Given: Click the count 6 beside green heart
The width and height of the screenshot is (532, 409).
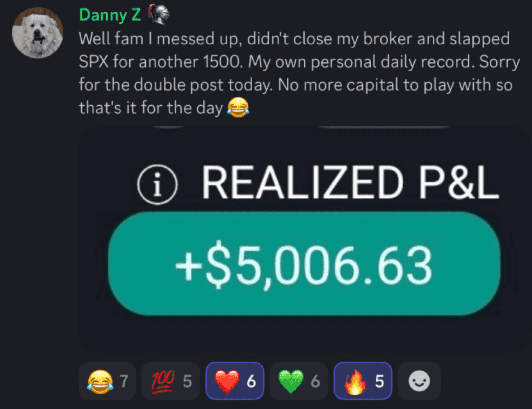Looking at the screenshot, I should click(x=315, y=381).
